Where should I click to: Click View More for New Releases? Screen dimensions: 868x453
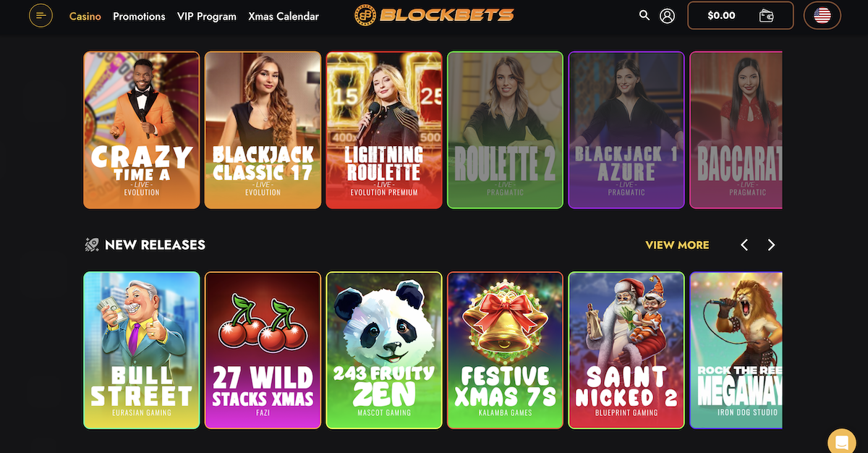(x=677, y=245)
